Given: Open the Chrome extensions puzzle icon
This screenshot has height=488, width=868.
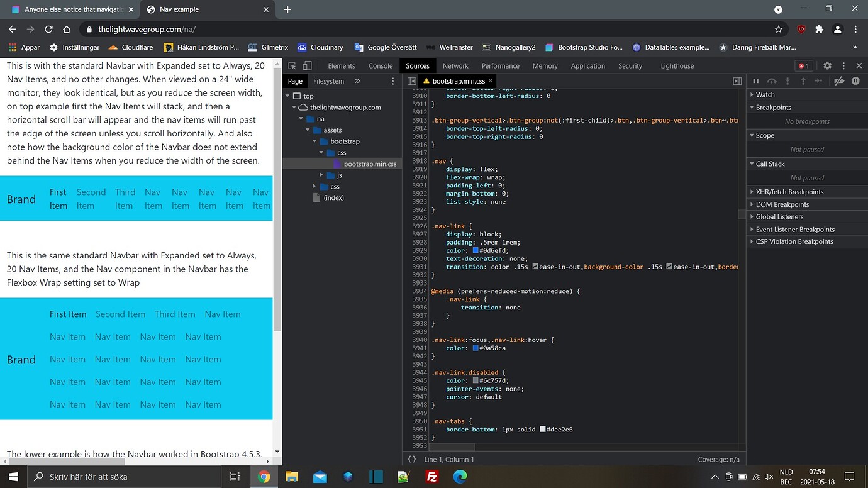Looking at the screenshot, I should pyautogui.click(x=819, y=29).
